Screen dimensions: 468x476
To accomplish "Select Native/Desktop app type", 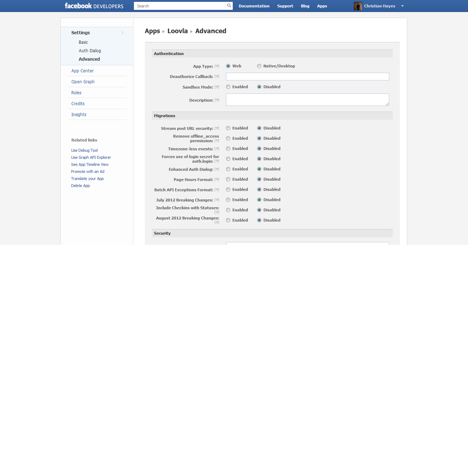I will pyautogui.click(x=259, y=66).
